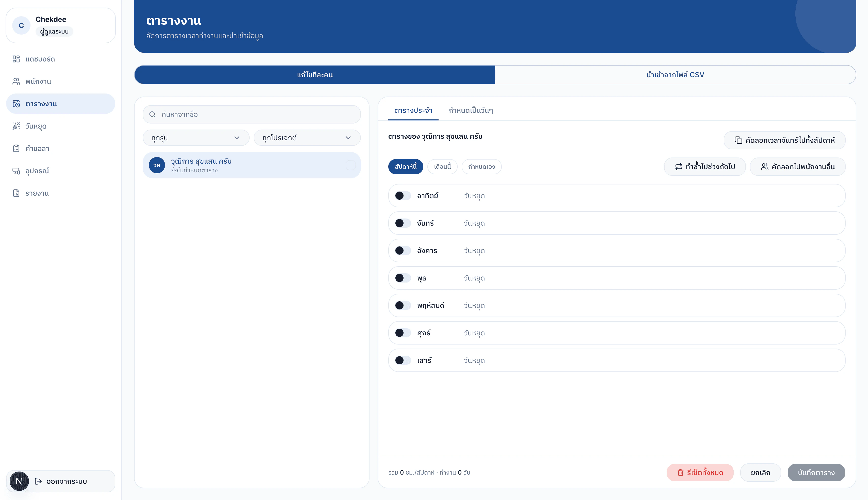868x500 pixels.
Task: Toggle the ศุกร์ (Friday) switch
Action: (403, 333)
